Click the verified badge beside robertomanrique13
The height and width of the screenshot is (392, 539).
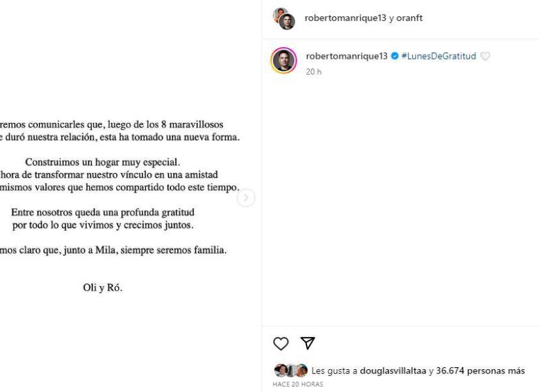[395, 56]
